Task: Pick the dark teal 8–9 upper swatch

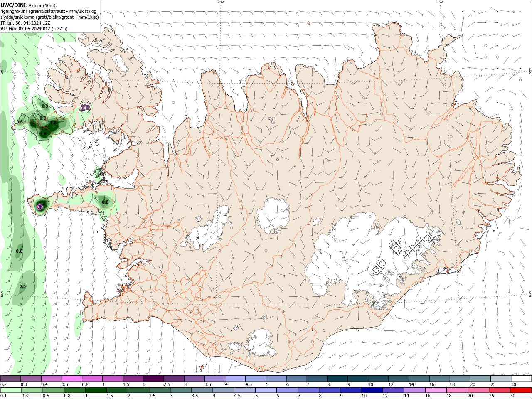Action: (x=337, y=379)
